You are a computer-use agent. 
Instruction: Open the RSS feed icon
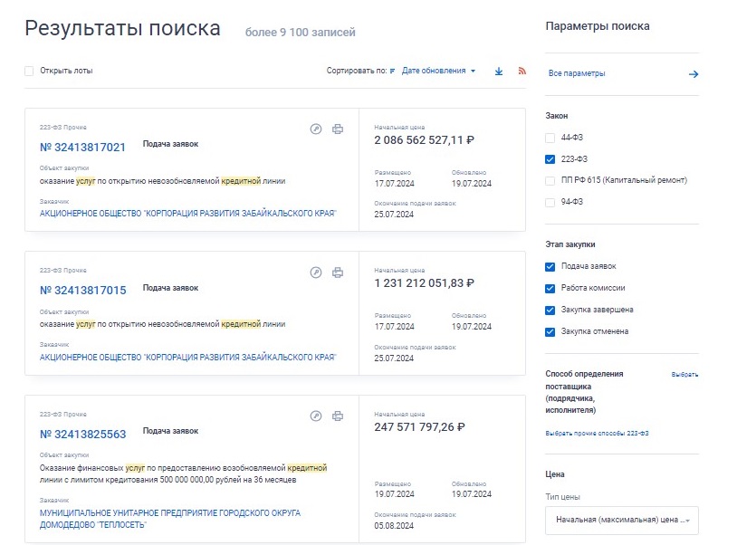(x=522, y=70)
